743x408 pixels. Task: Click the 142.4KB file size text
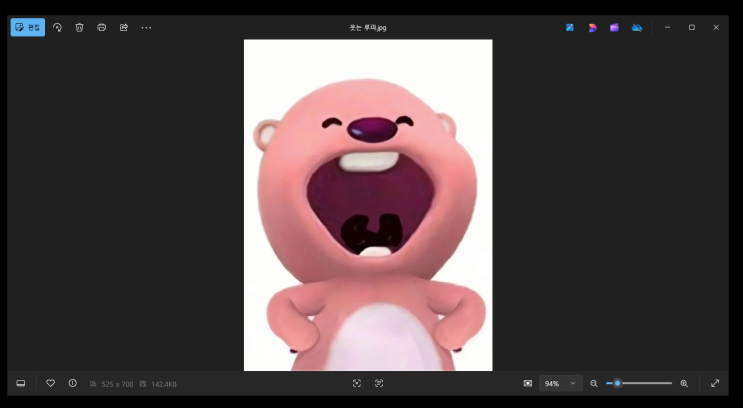[x=163, y=384]
